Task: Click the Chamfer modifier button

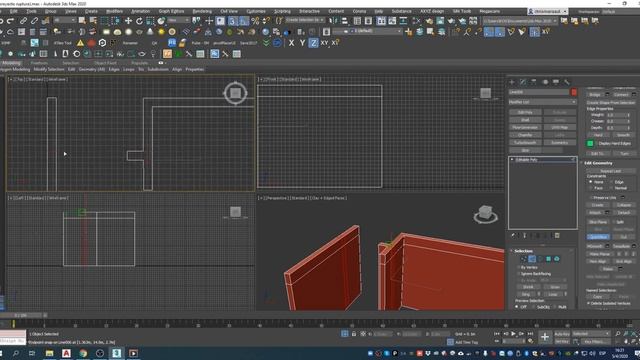Action: click(525, 135)
